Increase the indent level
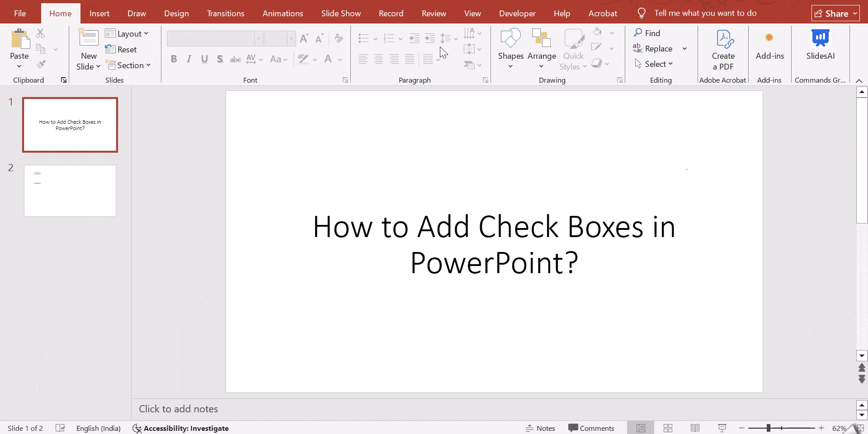The height and width of the screenshot is (434, 868). (429, 38)
